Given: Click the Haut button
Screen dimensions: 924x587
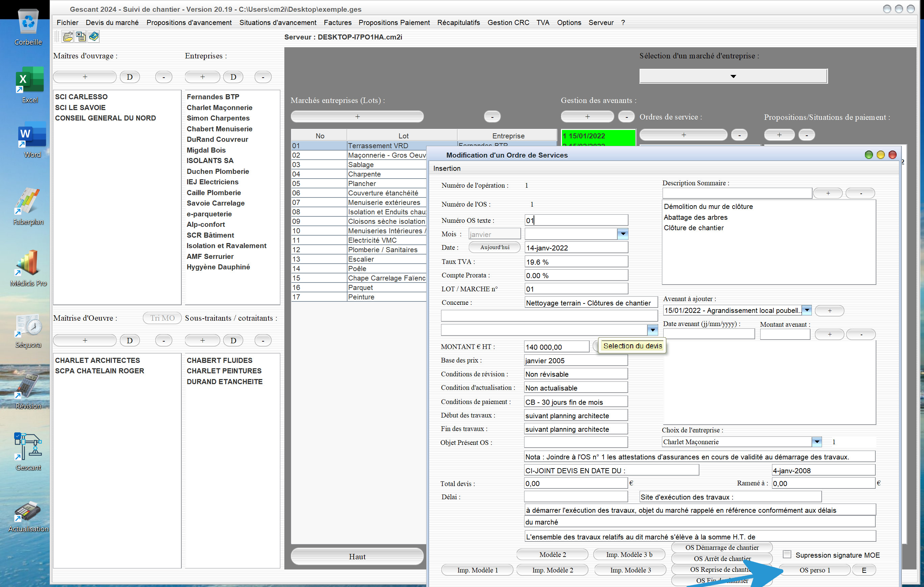Looking at the screenshot, I should click(x=357, y=556).
